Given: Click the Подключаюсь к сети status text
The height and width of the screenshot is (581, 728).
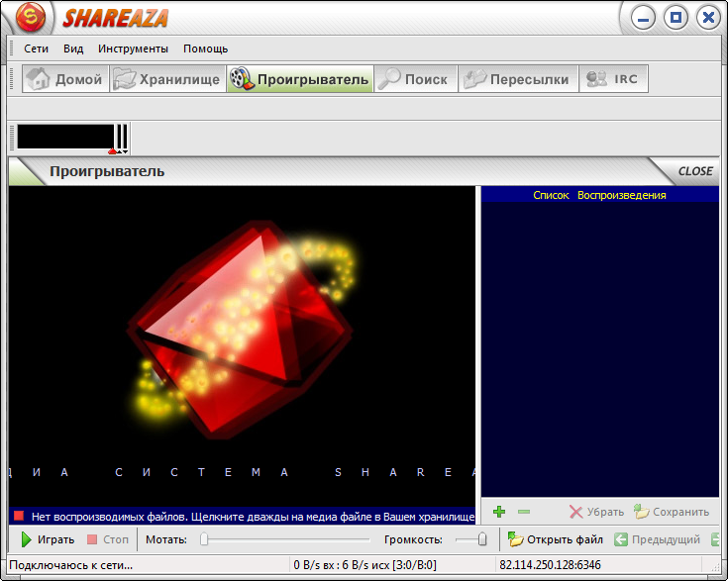Looking at the screenshot, I should click(71, 565).
